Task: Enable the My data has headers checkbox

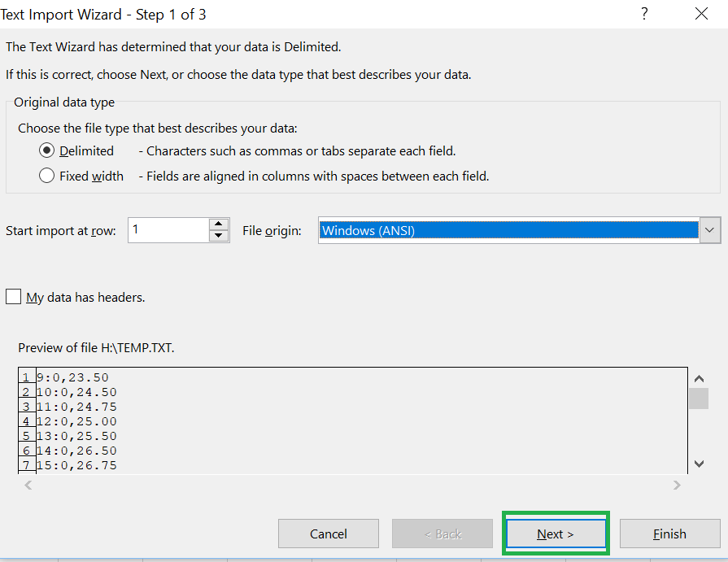Action: click(x=13, y=296)
